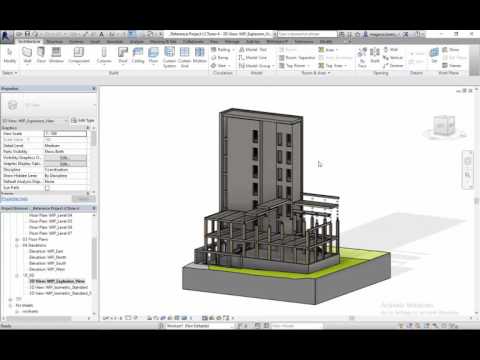Viewport: 480px width, 360px height.
Task: Switch to the Architecture ribbon tab
Action: [29, 41]
